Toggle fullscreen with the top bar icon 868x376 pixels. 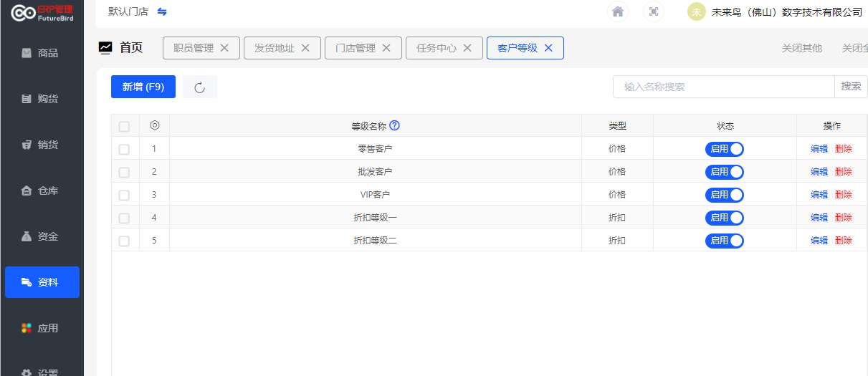[653, 11]
